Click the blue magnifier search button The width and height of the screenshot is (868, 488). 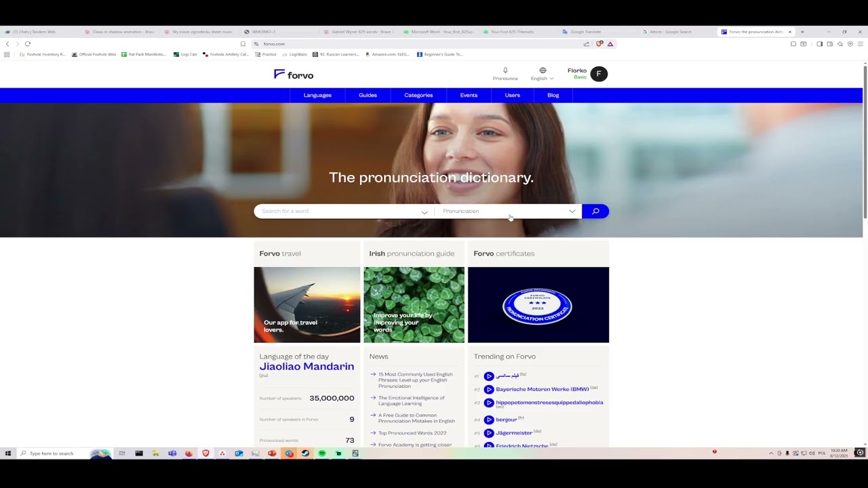click(595, 211)
